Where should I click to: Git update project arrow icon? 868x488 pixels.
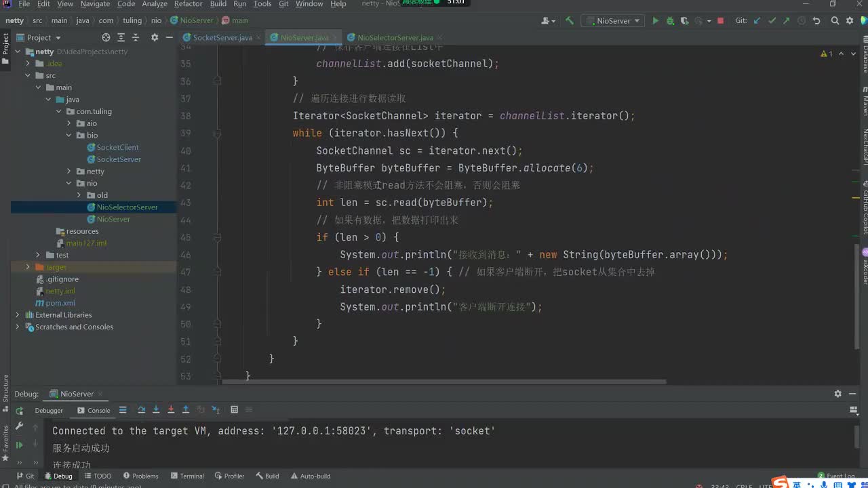click(757, 21)
